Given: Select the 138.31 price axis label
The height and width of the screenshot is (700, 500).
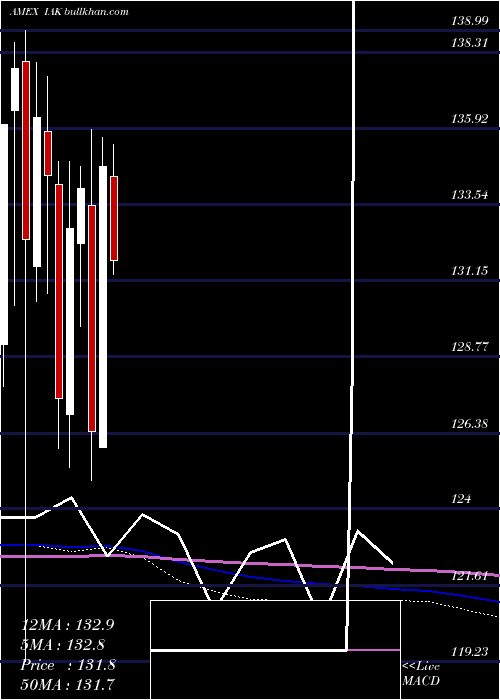Looking at the screenshot, I should pyautogui.click(x=470, y=42).
